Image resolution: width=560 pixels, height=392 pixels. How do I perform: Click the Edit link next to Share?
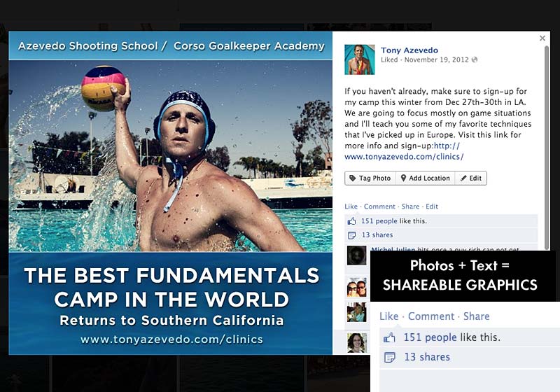click(431, 206)
